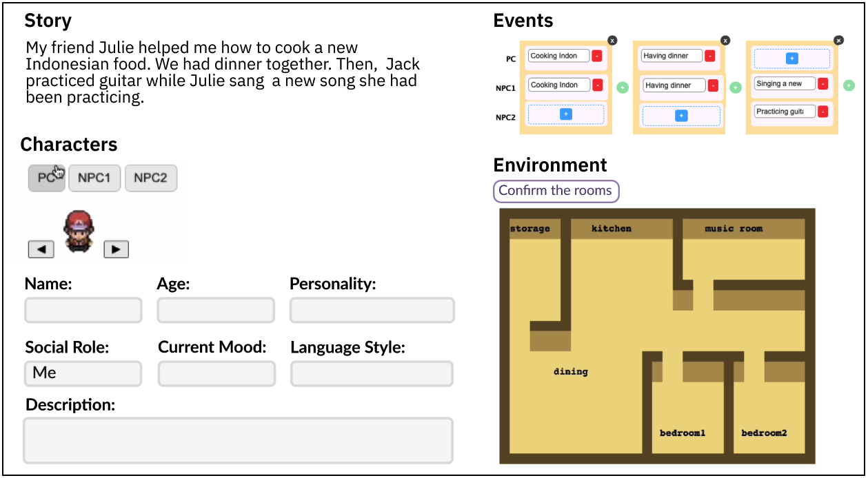Switch to the NPC1 tab

pyautogui.click(x=94, y=178)
